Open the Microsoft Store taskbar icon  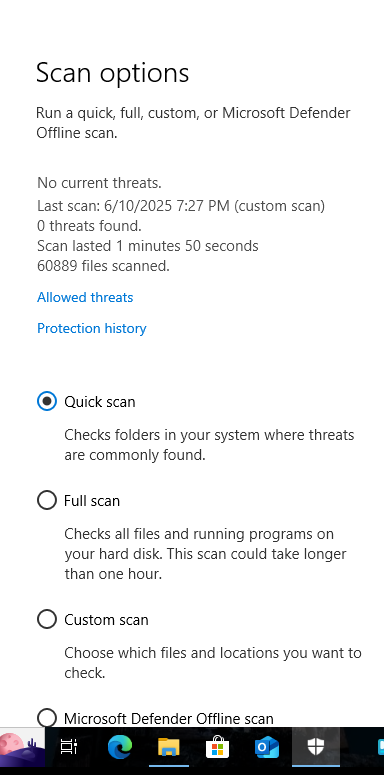pyautogui.click(x=217, y=746)
